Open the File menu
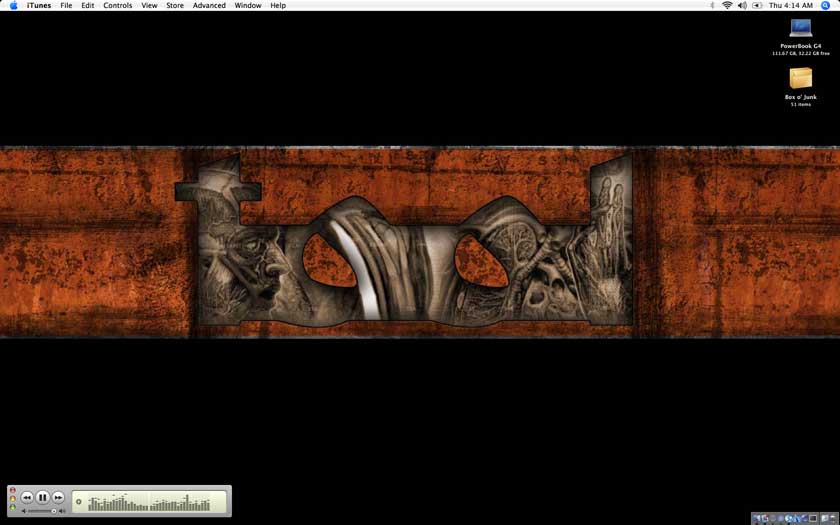The height and width of the screenshot is (525, 840). (66, 5)
